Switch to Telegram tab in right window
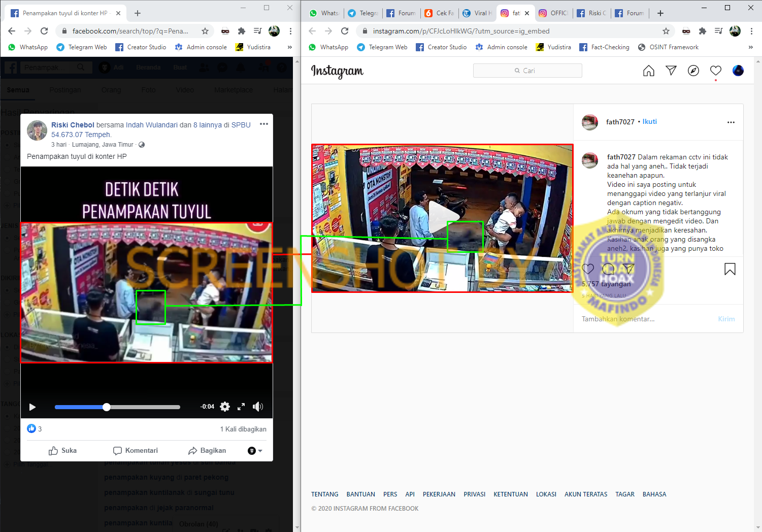 tap(363, 13)
